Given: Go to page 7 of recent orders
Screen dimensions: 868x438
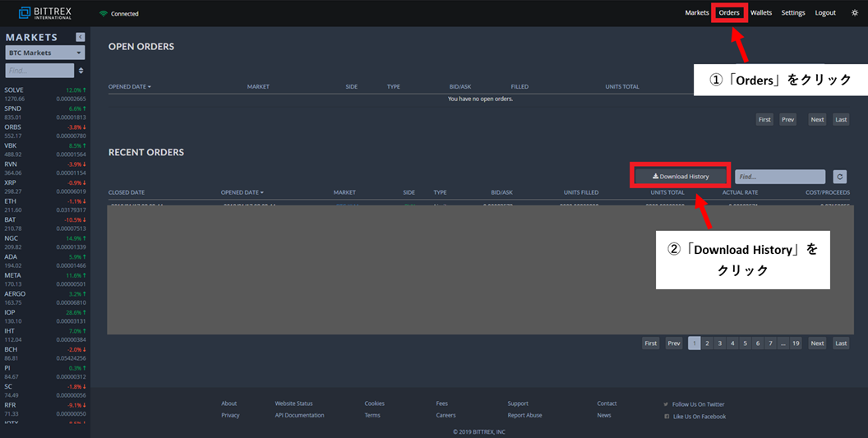Looking at the screenshot, I should [770, 343].
